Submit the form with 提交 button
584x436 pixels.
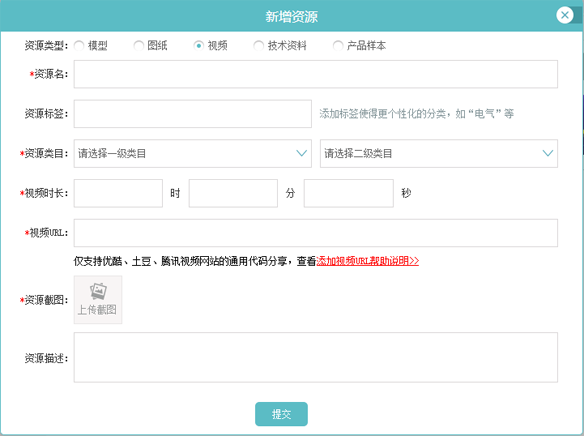(x=281, y=414)
